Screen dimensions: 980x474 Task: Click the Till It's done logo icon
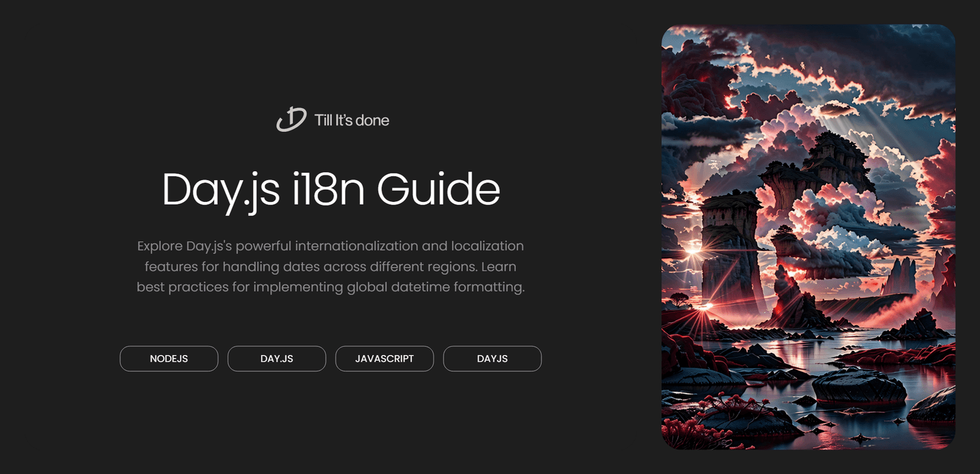coord(291,120)
